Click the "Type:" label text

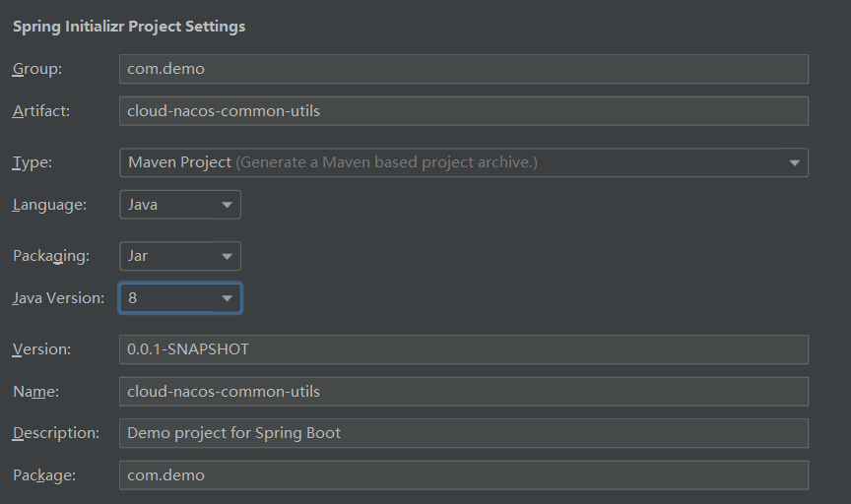pyautogui.click(x=33, y=162)
